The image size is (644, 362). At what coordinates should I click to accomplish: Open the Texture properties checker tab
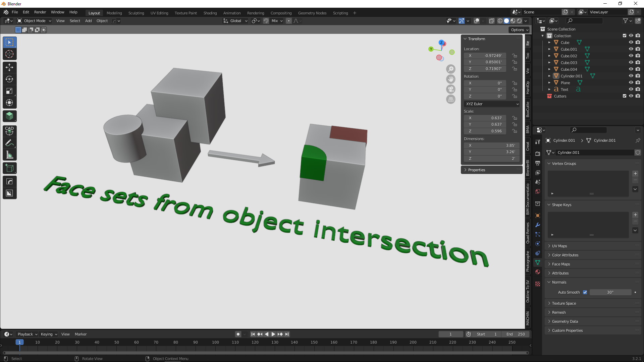(538, 284)
